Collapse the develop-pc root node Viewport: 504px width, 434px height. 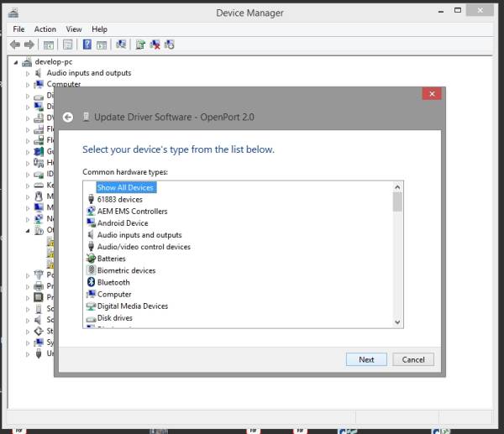(16, 62)
